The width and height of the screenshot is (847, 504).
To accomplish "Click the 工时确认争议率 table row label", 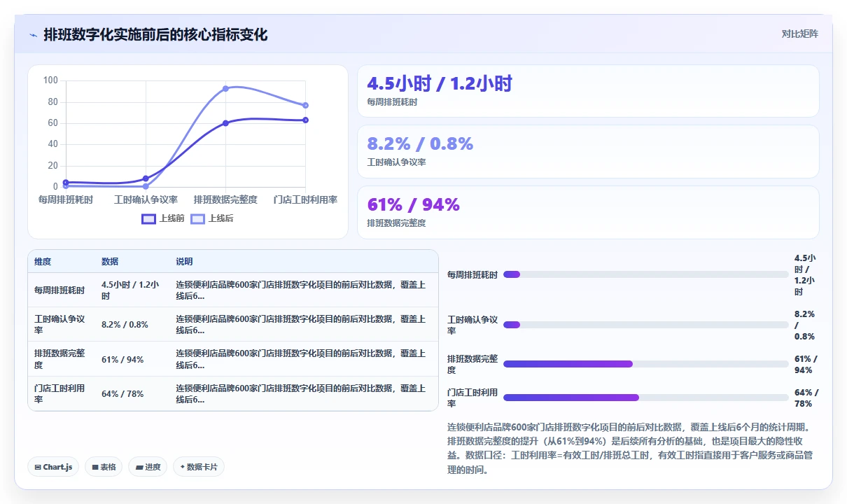I will 59,324.
